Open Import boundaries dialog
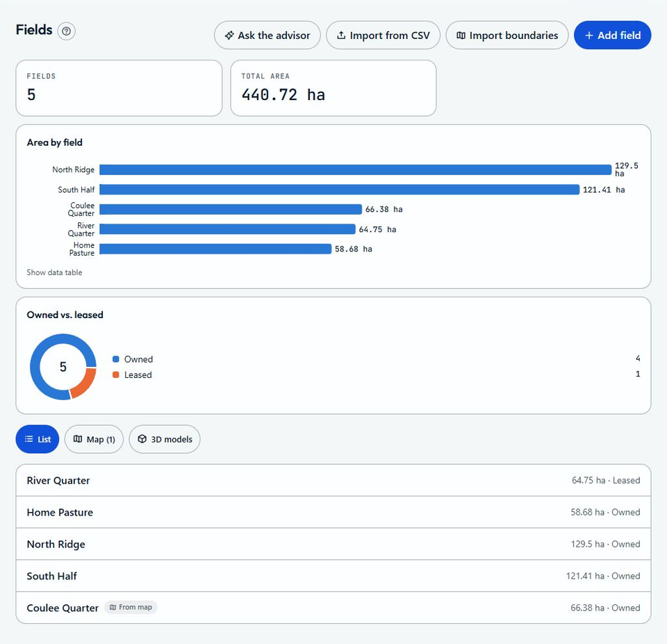 pos(507,35)
